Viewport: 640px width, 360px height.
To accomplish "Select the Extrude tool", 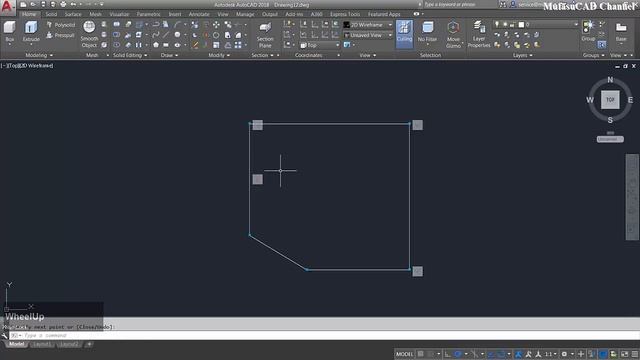I will pos(31,32).
